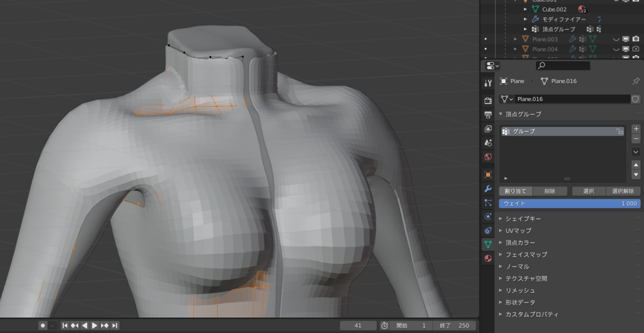
Task: Click the current frame field 41
Action: [358, 325]
